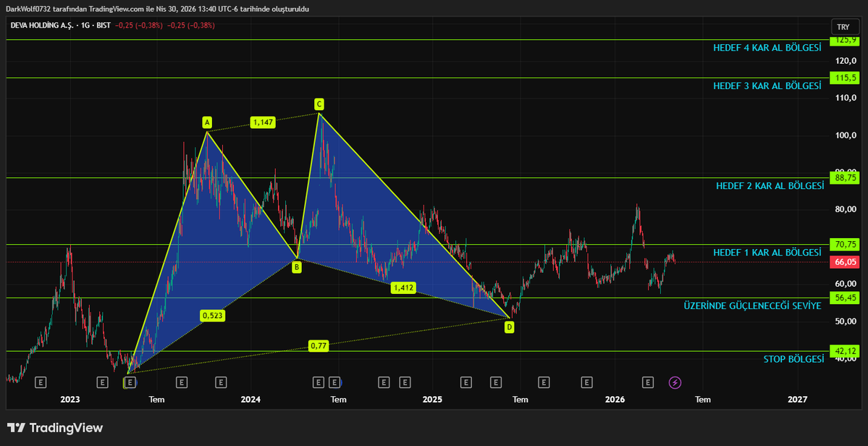The width and height of the screenshot is (868, 446).
Task: Click the 2025 time axis label
Action: (x=431, y=399)
